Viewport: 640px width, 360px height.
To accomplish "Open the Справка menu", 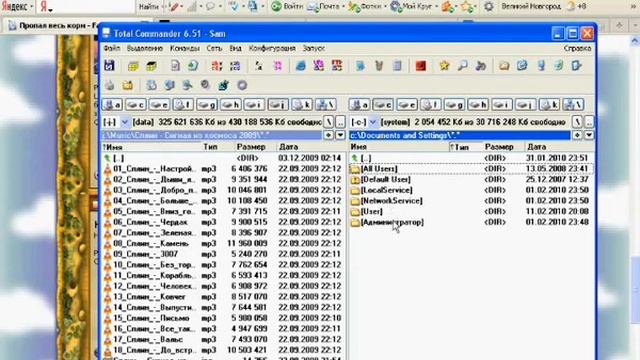I will point(577,48).
